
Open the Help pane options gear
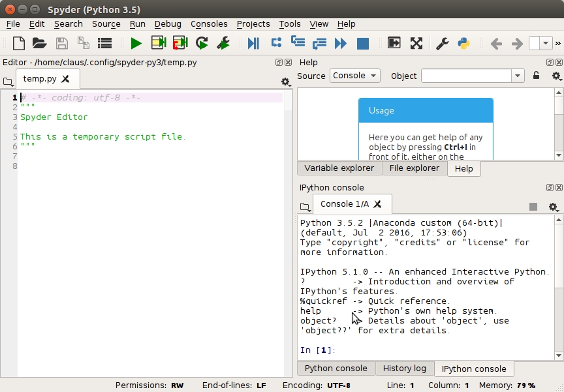tap(556, 76)
